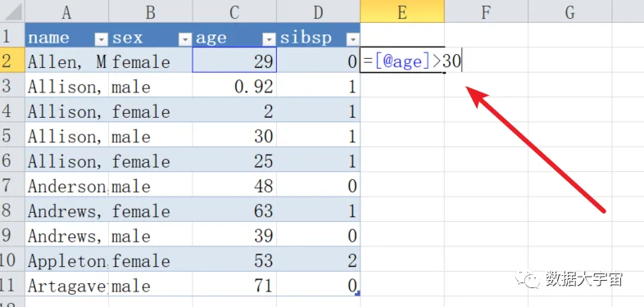Click the 'sex' header cell
The width and height of the screenshot is (644, 307).
[151, 35]
